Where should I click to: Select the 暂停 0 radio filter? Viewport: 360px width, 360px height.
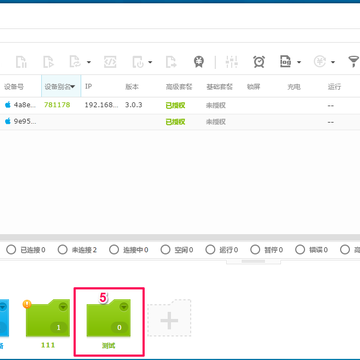255,250
